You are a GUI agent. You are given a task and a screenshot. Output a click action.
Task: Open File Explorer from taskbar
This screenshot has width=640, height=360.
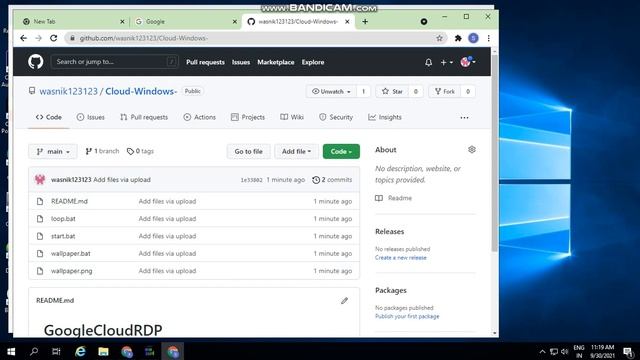pyautogui.click(x=103, y=351)
